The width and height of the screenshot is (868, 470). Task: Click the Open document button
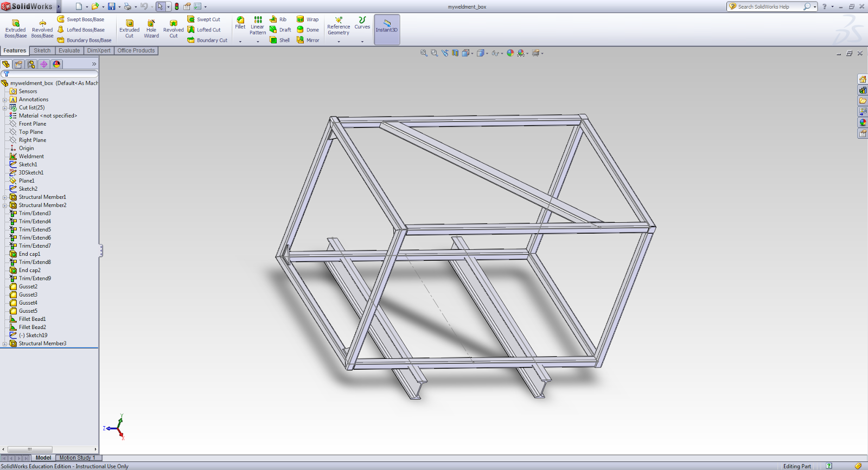pyautogui.click(x=95, y=7)
